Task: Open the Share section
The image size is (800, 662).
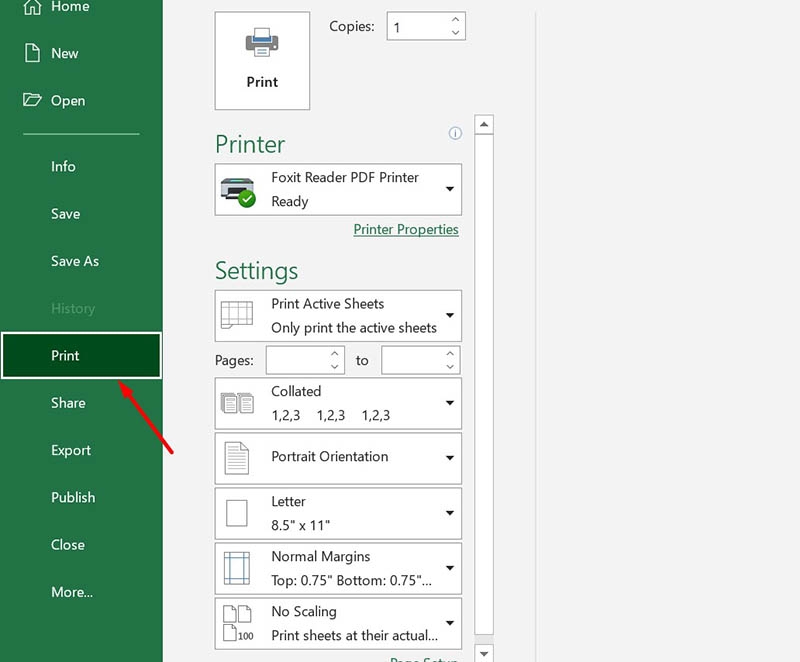Action: 68,403
